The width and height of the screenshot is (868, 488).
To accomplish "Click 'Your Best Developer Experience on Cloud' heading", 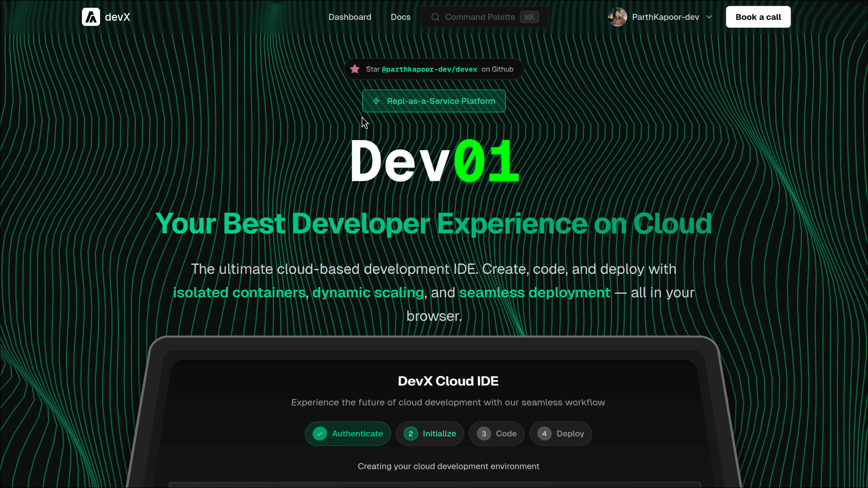I will tap(434, 224).
